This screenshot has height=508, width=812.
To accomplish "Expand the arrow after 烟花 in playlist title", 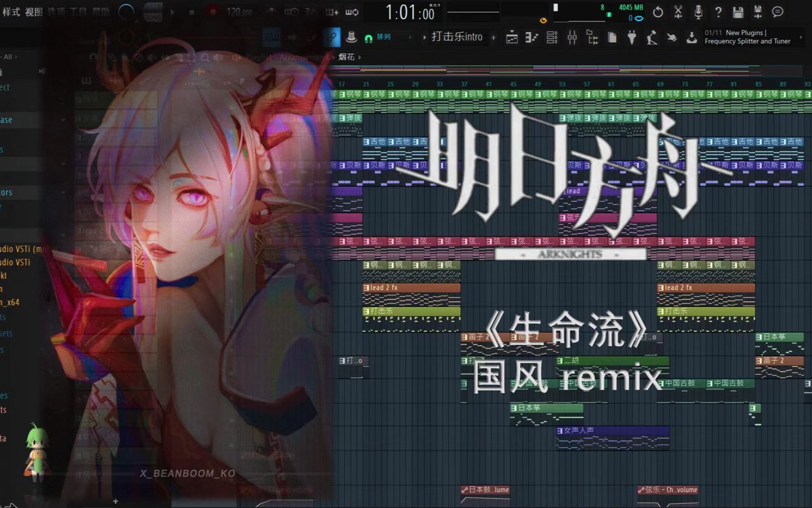I will [359, 57].
